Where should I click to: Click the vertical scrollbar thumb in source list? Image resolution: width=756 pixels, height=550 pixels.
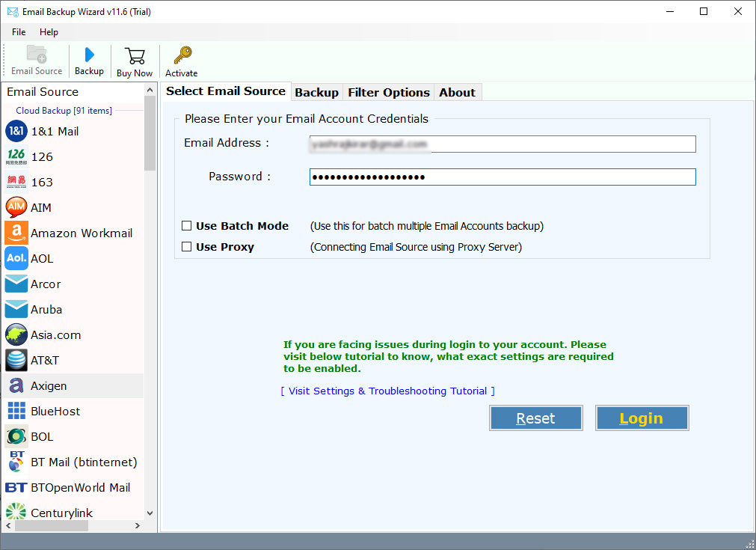[150, 133]
